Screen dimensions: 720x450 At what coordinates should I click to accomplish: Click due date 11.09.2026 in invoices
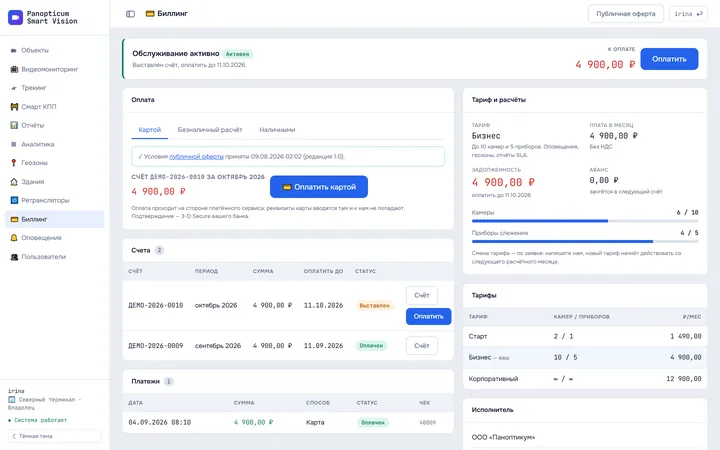(323, 346)
